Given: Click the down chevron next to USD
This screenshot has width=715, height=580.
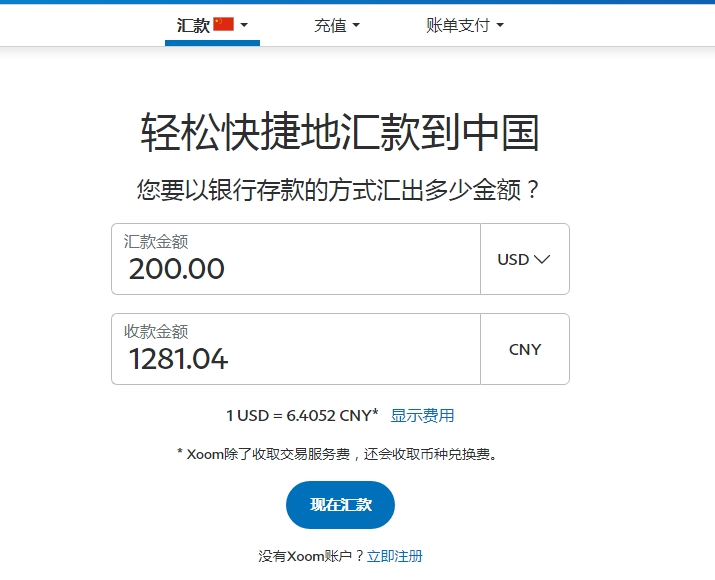Looking at the screenshot, I should pyautogui.click(x=542, y=259).
